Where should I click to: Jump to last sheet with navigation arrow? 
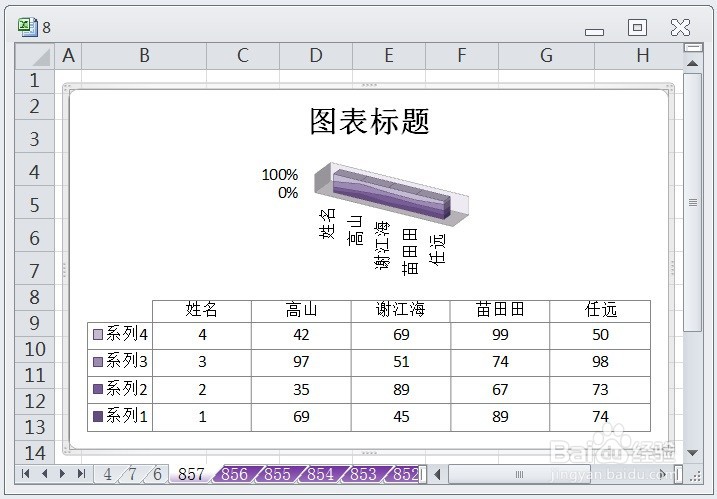[x=81, y=474]
